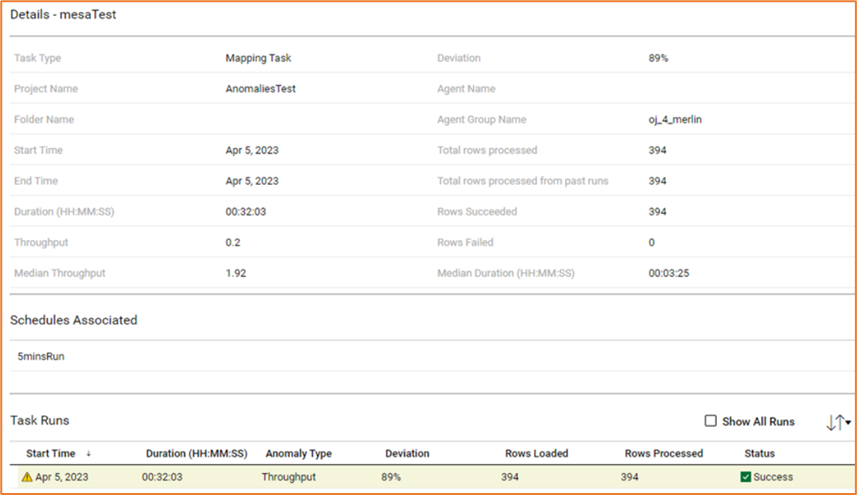Screen dimensions: 857x495
Task: Click the warning icon on the Apr 5 run
Action: click(27, 477)
